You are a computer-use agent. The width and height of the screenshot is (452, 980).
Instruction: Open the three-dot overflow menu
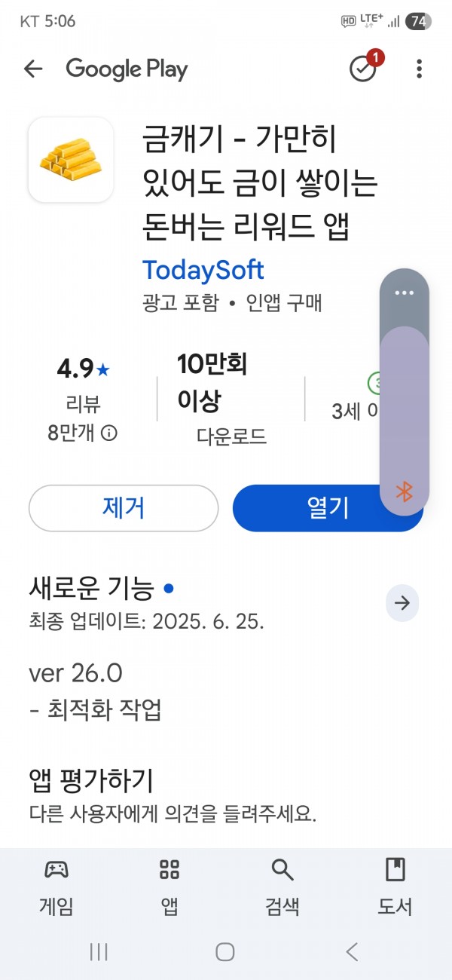pos(419,69)
